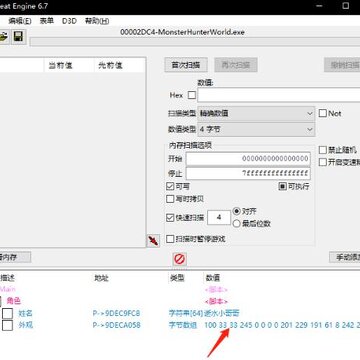Toggle the 开启变速 speedhack checkbox
This screenshot has height=360, width=360.
(323, 162)
